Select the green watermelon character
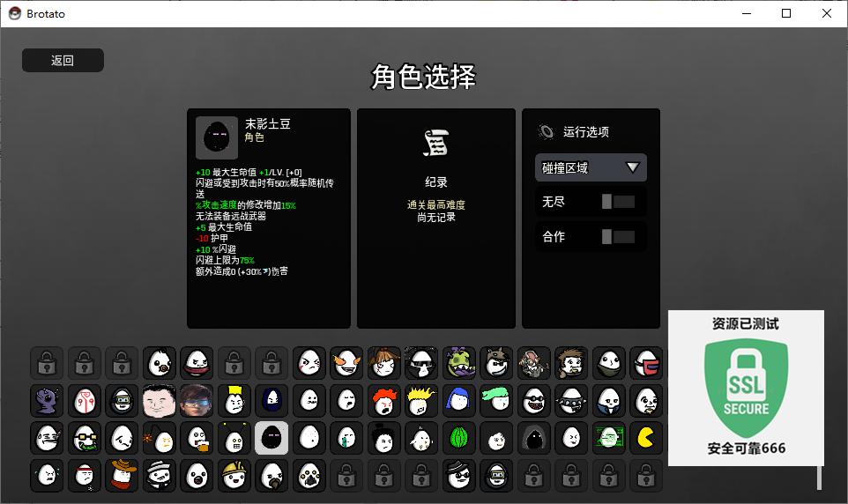This screenshot has width=848, height=504. [459, 438]
